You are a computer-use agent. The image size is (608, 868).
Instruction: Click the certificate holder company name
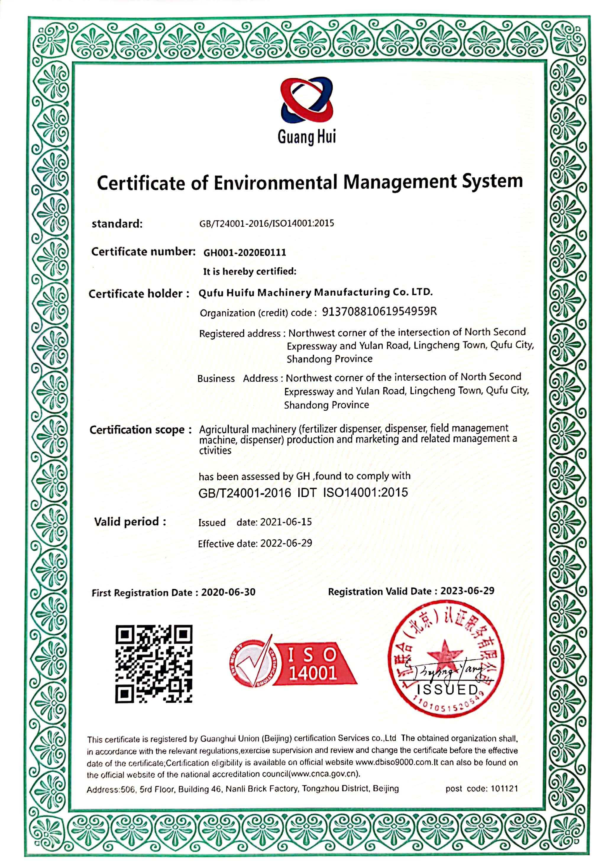pyautogui.click(x=315, y=292)
